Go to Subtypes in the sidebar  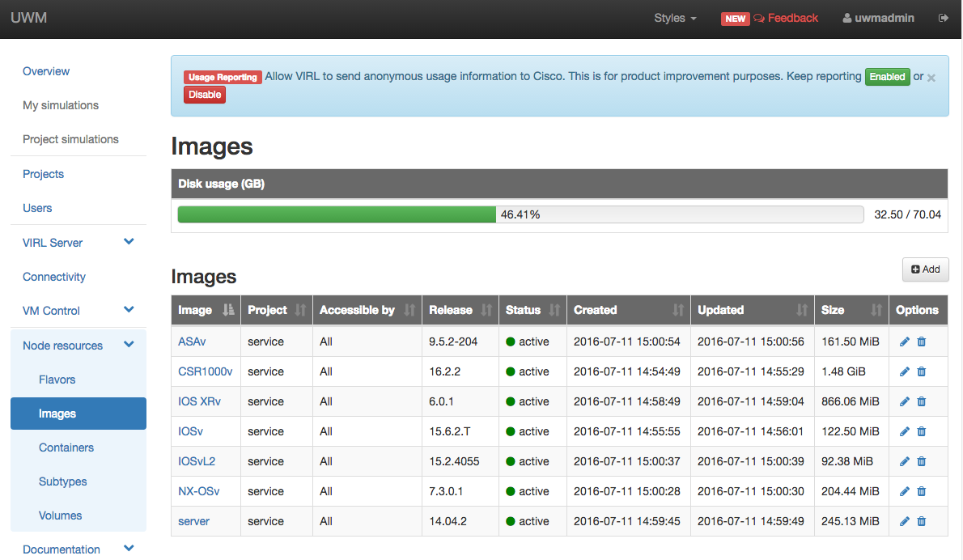62,482
